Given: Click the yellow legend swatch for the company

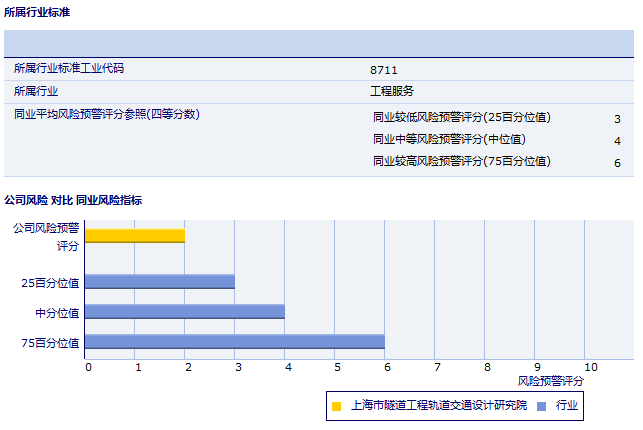Looking at the screenshot, I should tap(337, 406).
